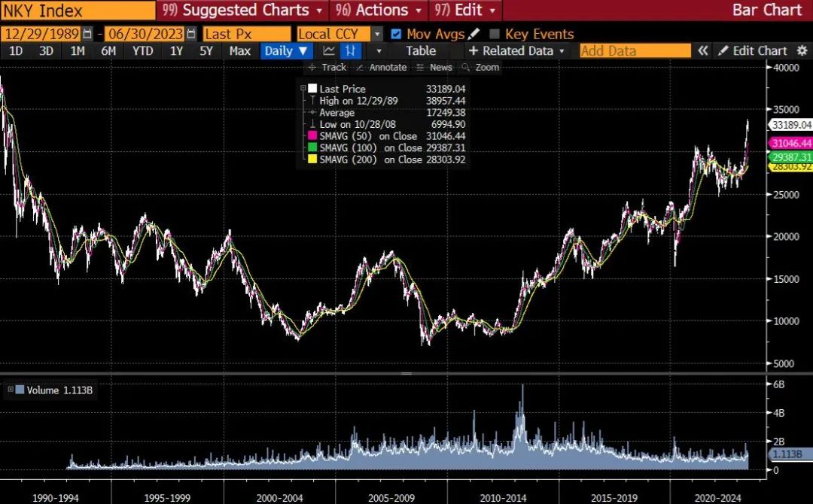813x504 pixels.
Task: Open chart settings gear icon
Action: pyautogui.click(x=801, y=51)
